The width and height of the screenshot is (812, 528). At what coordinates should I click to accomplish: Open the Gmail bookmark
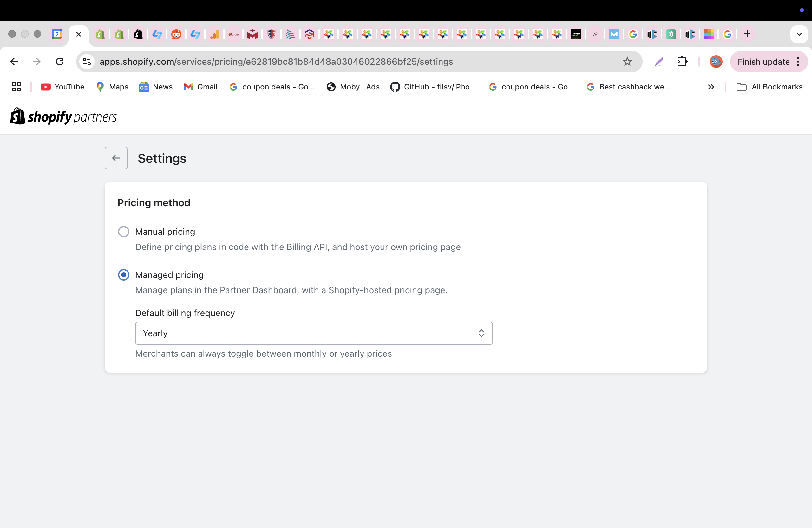(200, 87)
